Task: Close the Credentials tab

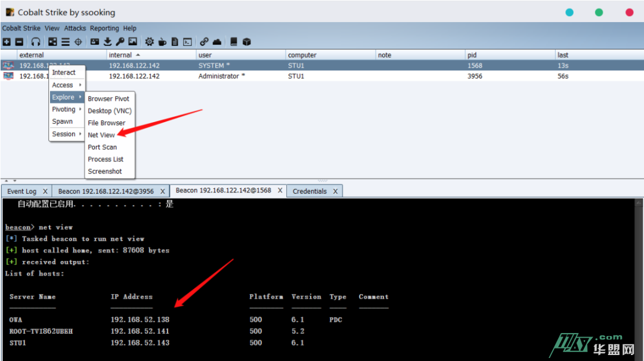Action: 335,191
